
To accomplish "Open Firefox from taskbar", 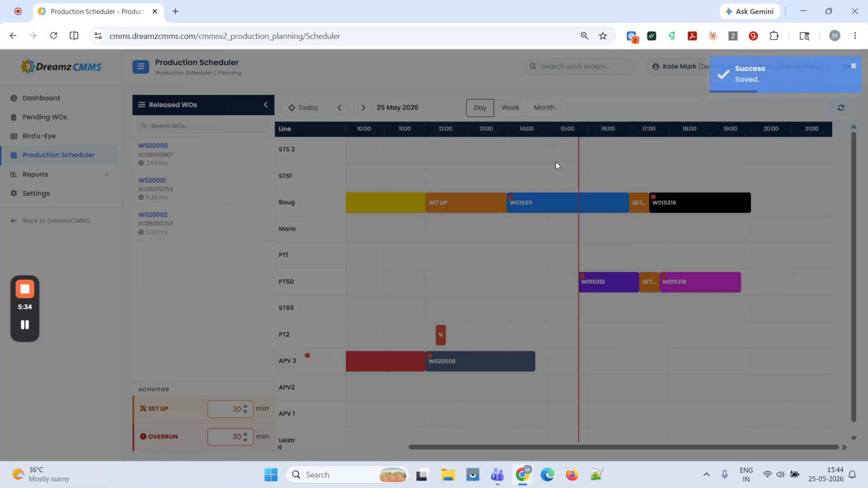I will (x=572, y=475).
